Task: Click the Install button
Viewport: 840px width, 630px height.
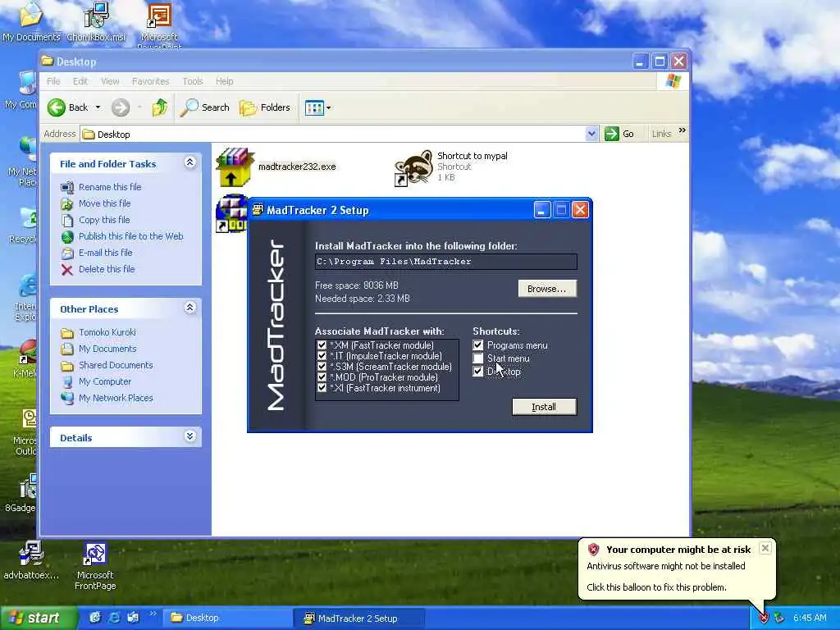Action: pos(544,407)
